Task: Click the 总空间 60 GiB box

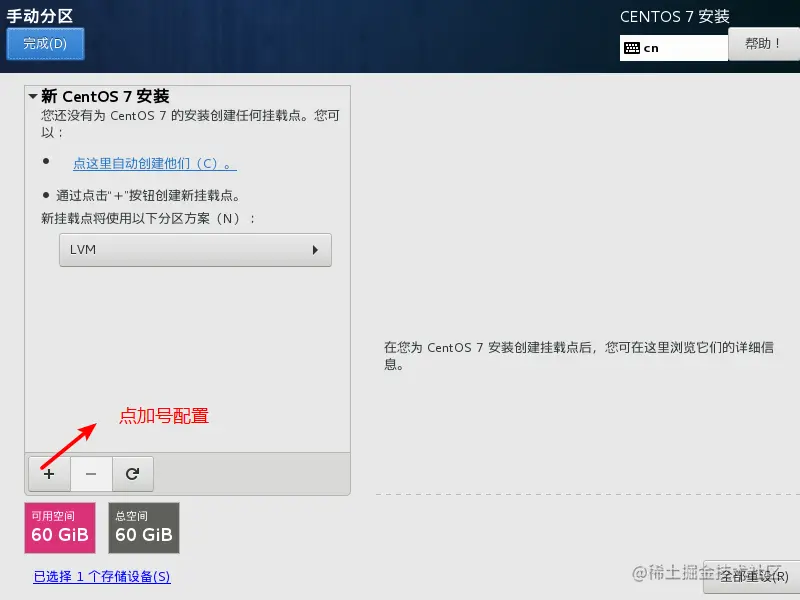Action: (144, 528)
